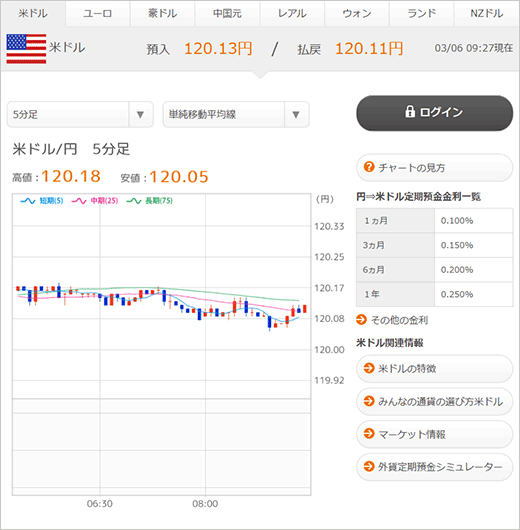Select the NZドル currency tab
The height and width of the screenshot is (530, 520).
[x=487, y=14]
